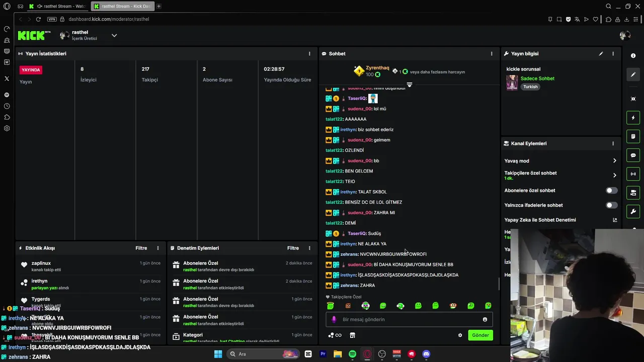Open the emoji picker in message box

(485, 319)
